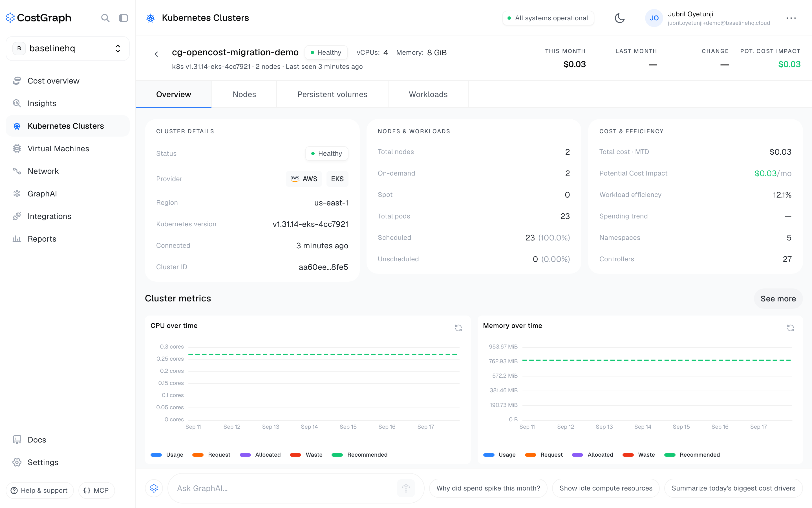Viewport: 812px width, 508px height.
Task: Open GraphAI from sidebar
Action: coord(67,194)
